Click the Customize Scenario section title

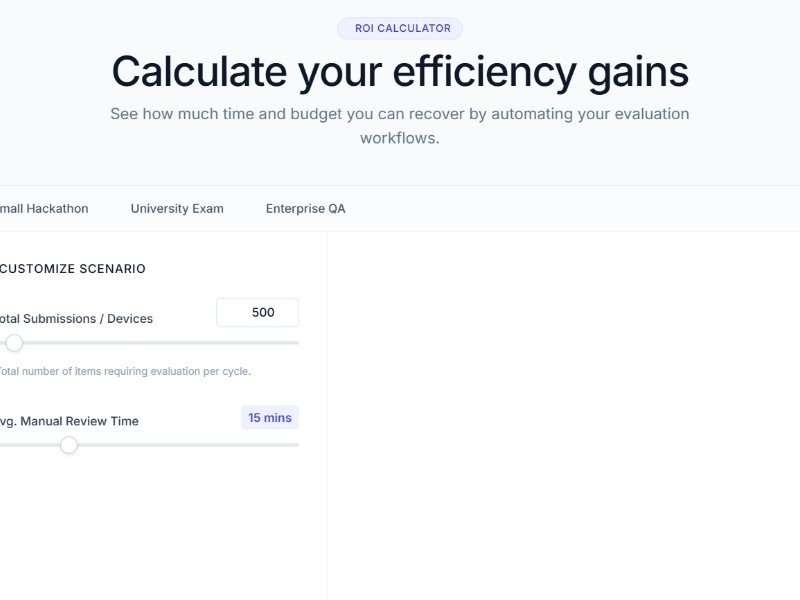(73, 269)
